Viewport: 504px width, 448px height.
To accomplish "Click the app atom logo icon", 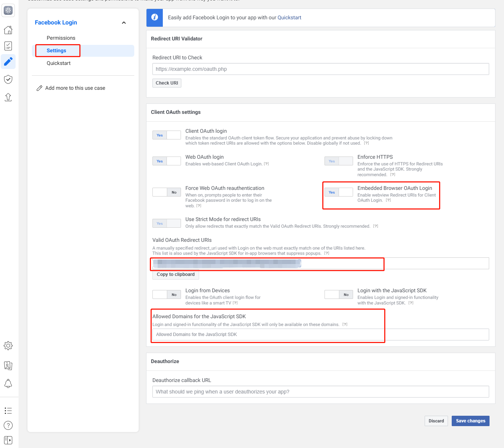I will 8,10.
